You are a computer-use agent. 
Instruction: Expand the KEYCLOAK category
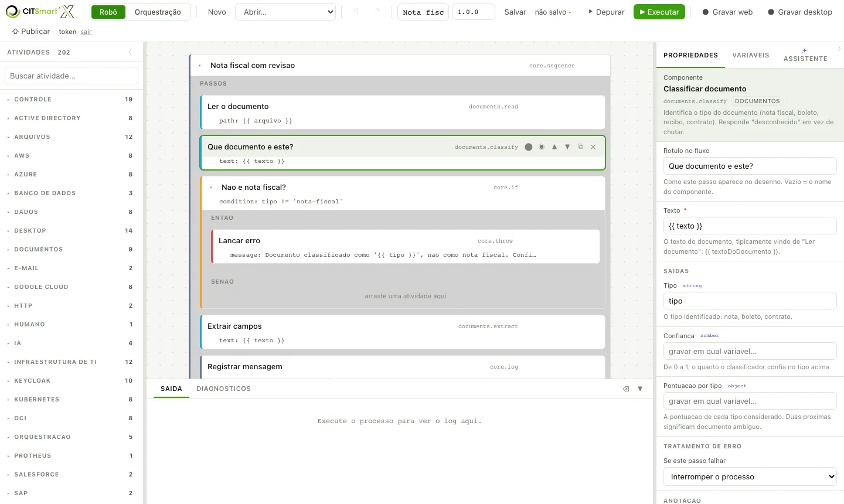pos(70,381)
